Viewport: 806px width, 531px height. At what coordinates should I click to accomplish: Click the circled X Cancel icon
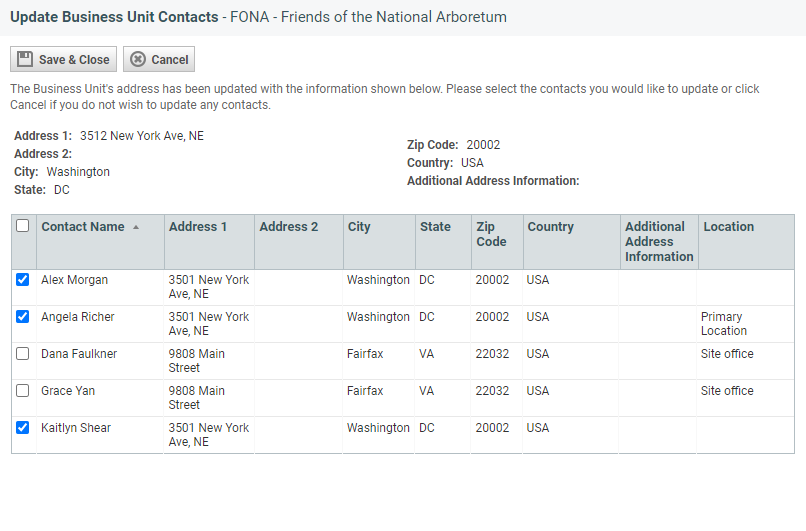(x=138, y=59)
